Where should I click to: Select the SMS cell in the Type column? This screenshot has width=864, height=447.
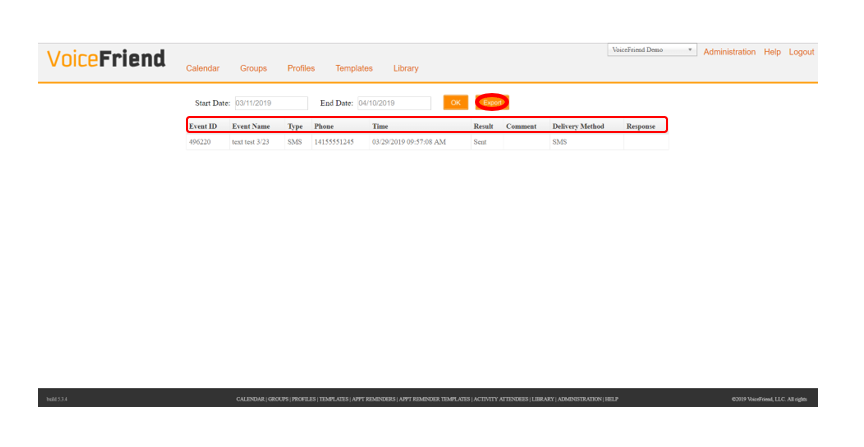tap(298, 142)
